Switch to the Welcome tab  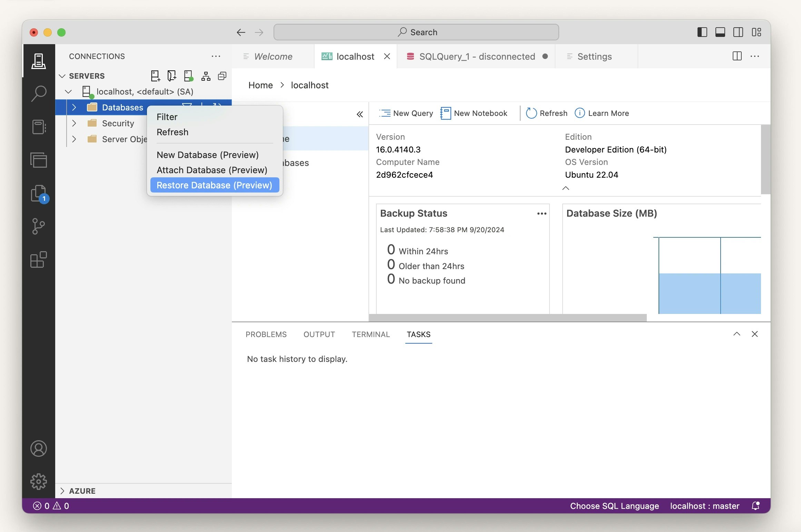point(273,56)
